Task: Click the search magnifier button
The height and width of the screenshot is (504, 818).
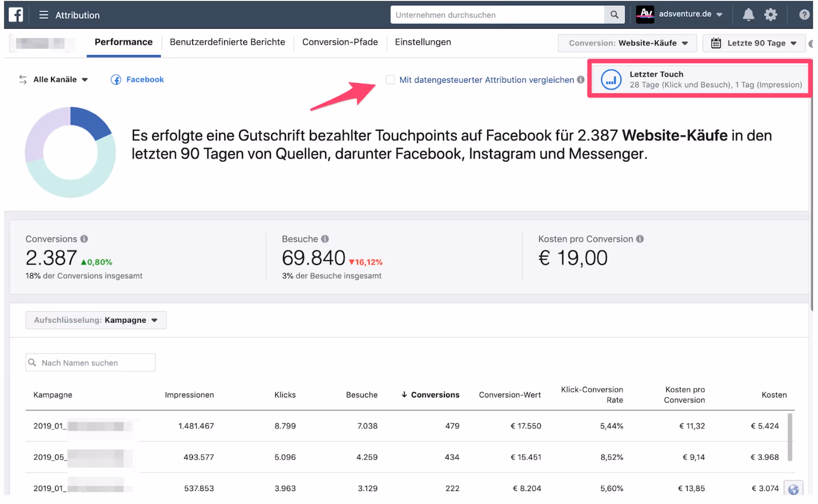Action: click(x=614, y=15)
